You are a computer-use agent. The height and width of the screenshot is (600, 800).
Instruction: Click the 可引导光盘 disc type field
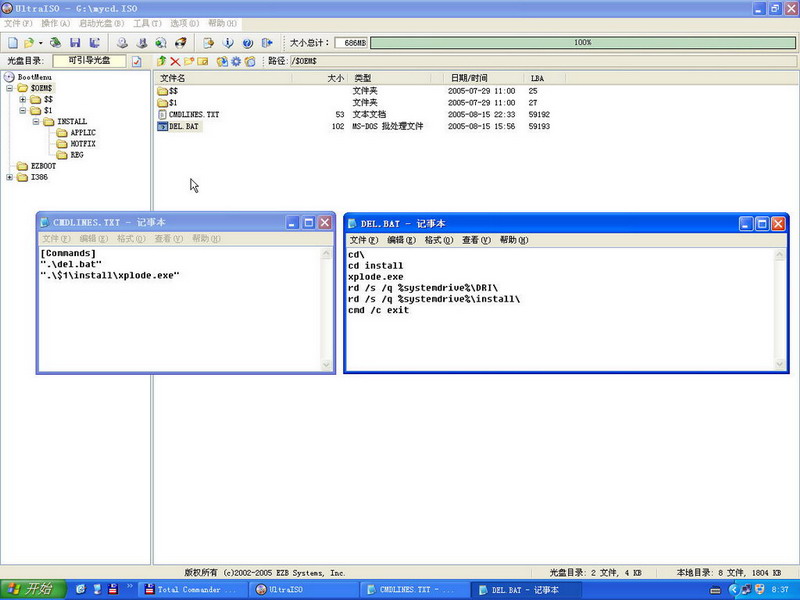click(89, 61)
